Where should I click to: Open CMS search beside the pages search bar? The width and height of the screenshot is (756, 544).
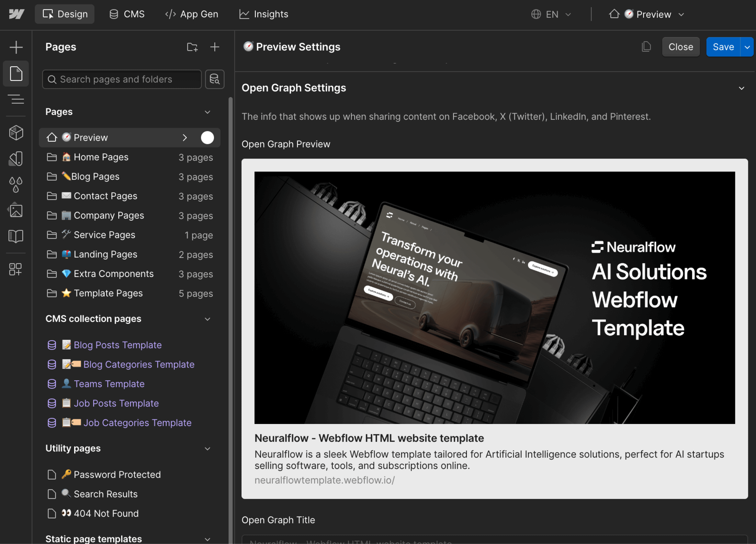click(x=215, y=79)
